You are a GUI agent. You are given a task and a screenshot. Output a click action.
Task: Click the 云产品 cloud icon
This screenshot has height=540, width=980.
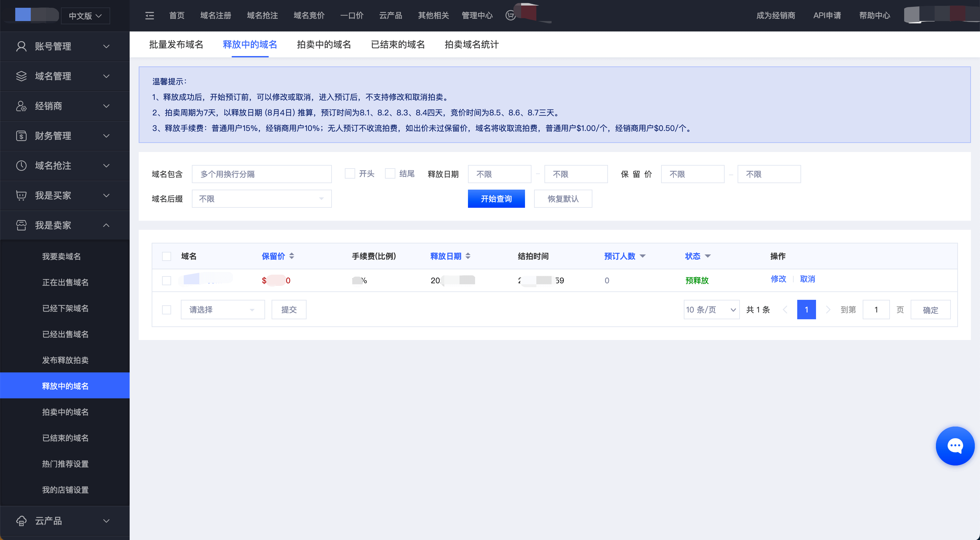(x=21, y=521)
